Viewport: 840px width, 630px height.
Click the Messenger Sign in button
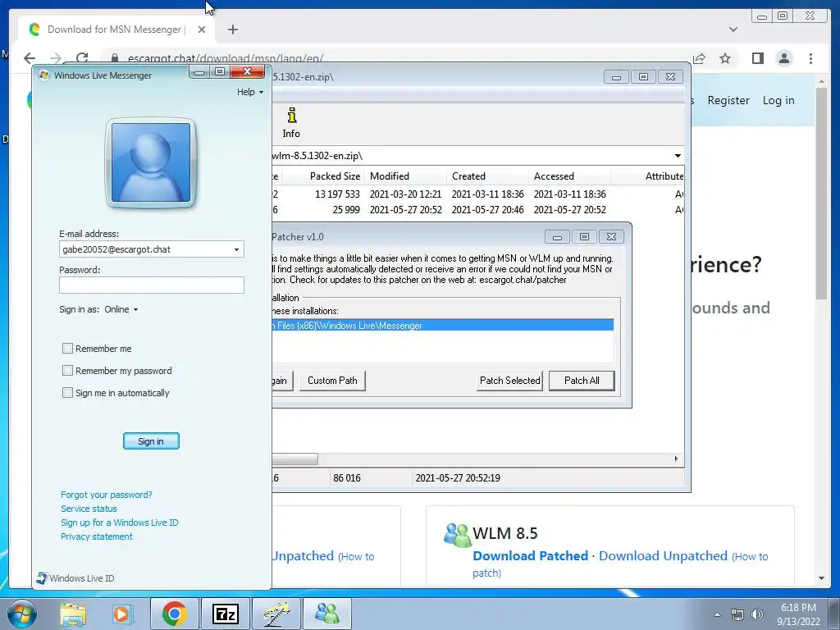pyautogui.click(x=151, y=441)
